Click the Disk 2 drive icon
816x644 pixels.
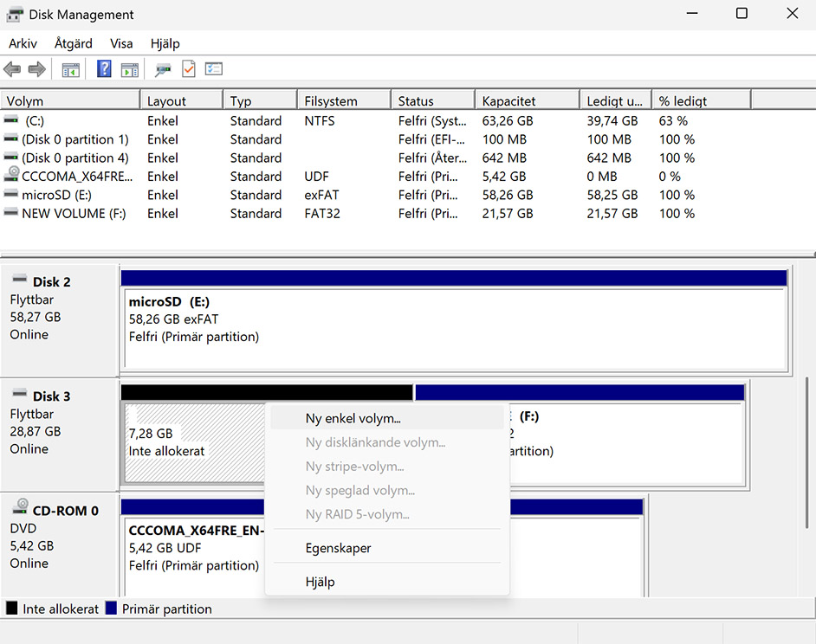coord(20,279)
